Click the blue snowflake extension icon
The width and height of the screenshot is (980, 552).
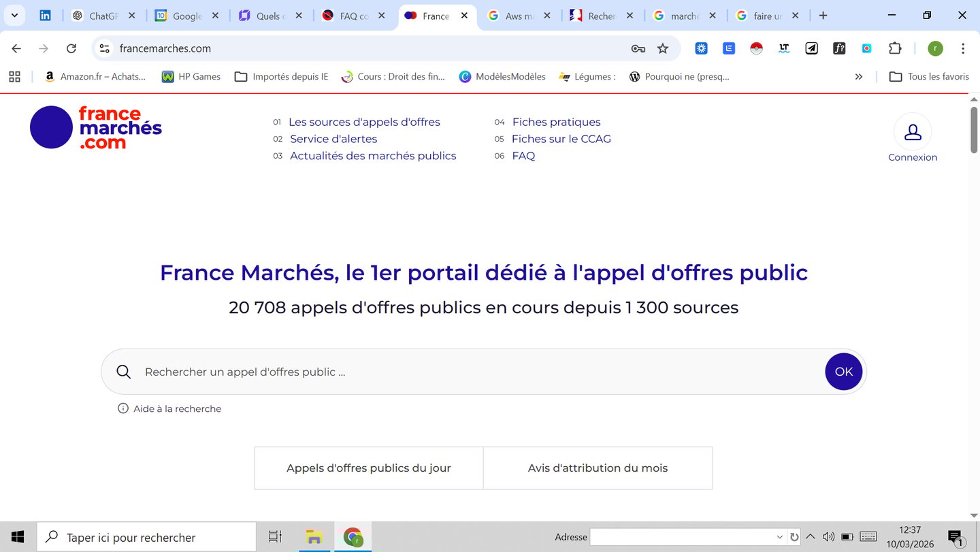tap(701, 48)
